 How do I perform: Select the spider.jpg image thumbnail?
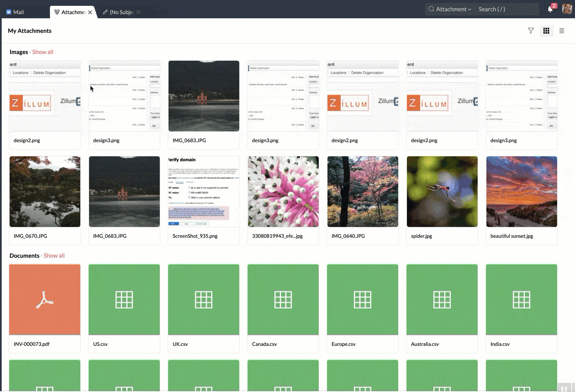click(x=442, y=192)
